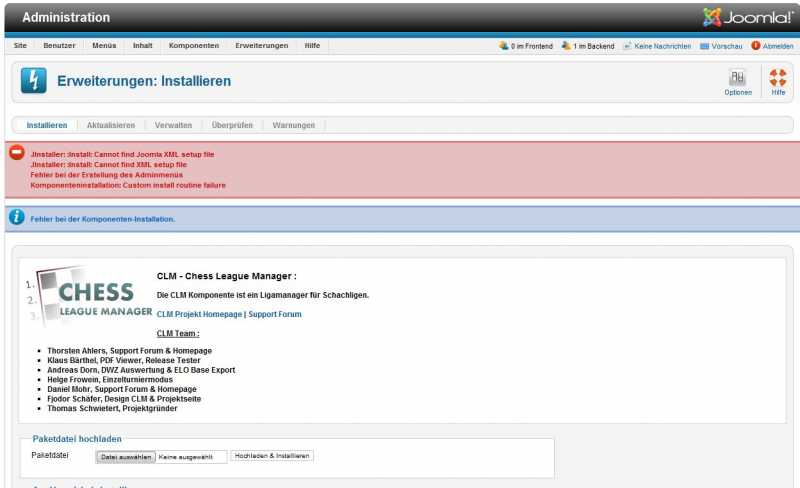Expand the Benutzer menu
The width and height of the screenshot is (800, 488).
pyautogui.click(x=59, y=46)
